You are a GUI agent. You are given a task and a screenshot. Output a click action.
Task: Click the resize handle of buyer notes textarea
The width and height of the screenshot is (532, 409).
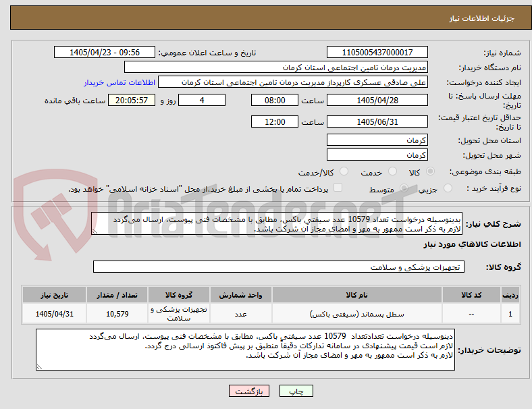point(39,367)
